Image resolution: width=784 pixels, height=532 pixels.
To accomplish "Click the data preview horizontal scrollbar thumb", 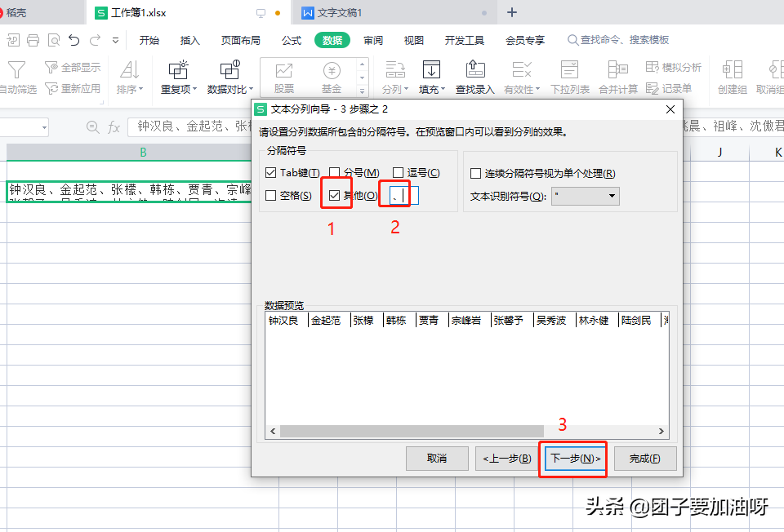I will (x=412, y=431).
